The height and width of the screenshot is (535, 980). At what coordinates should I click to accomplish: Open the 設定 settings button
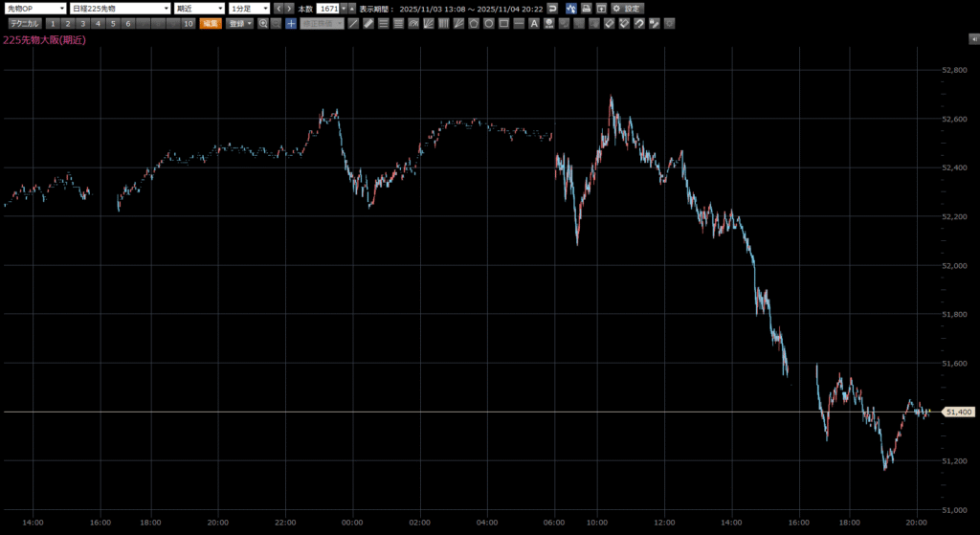tap(628, 9)
